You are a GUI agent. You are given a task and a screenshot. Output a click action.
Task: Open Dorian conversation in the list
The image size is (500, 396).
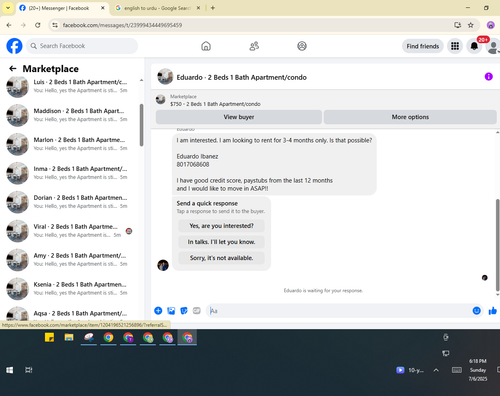pyautogui.click(x=71, y=202)
